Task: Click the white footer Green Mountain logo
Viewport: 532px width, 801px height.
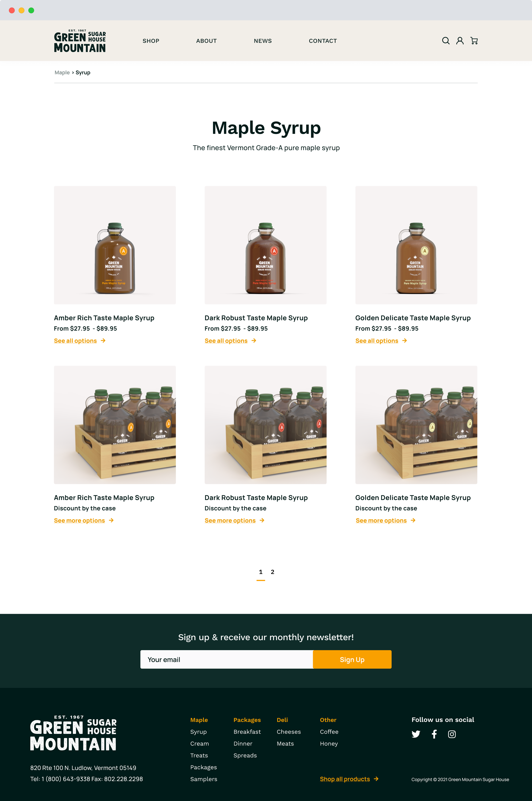Action: (73, 733)
